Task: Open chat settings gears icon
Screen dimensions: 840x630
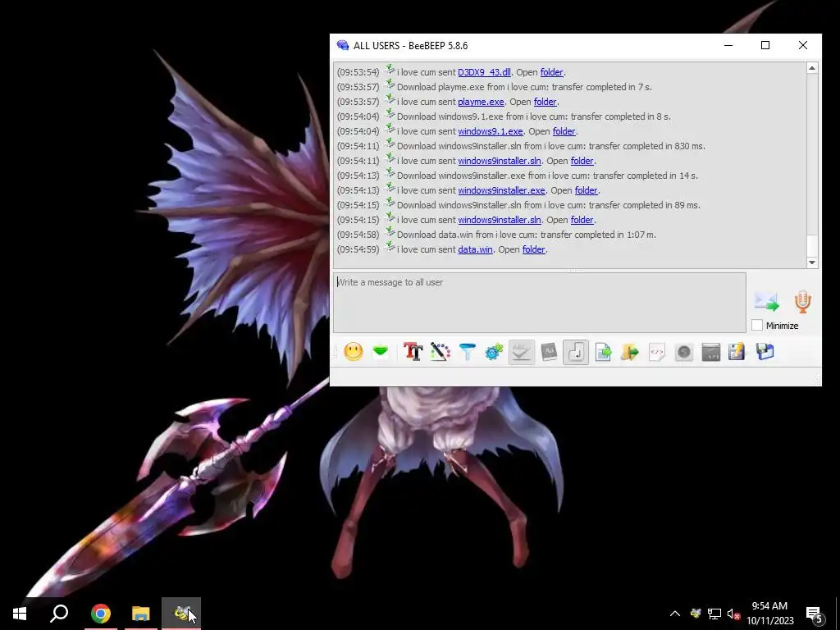Action: click(494, 352)
